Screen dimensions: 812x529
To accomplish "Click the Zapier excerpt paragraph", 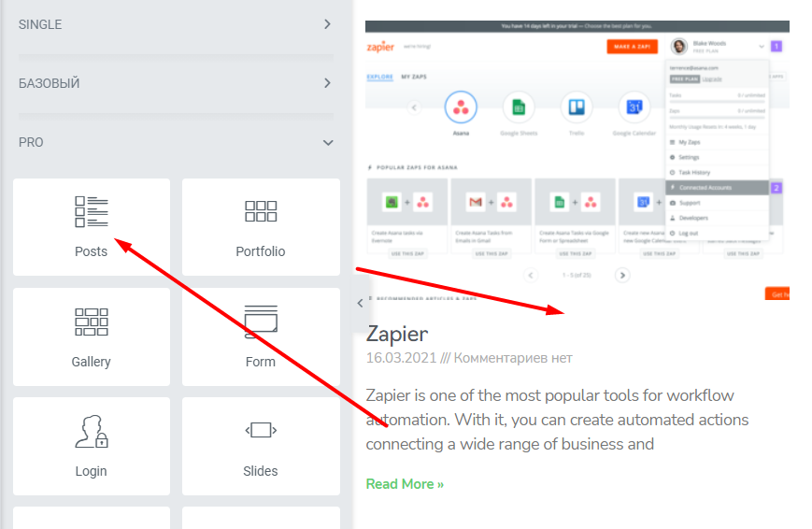I will (557, 420).
